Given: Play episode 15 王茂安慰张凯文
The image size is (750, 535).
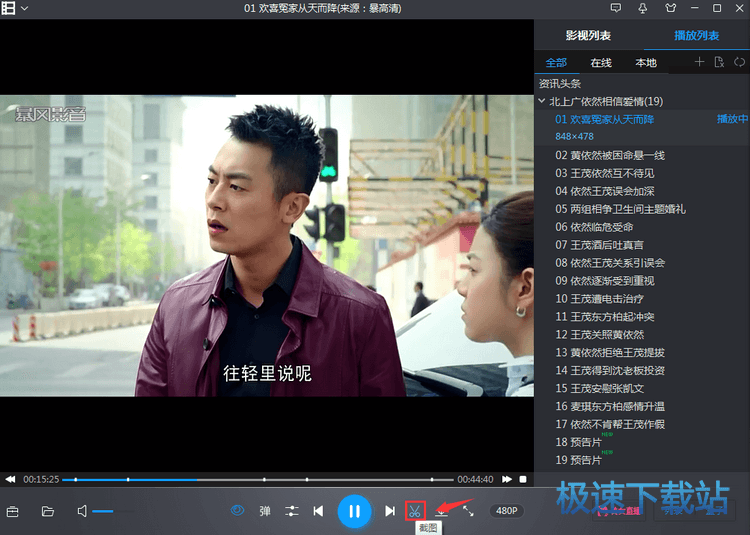Looking at the screenshot, I should (599, 388).
